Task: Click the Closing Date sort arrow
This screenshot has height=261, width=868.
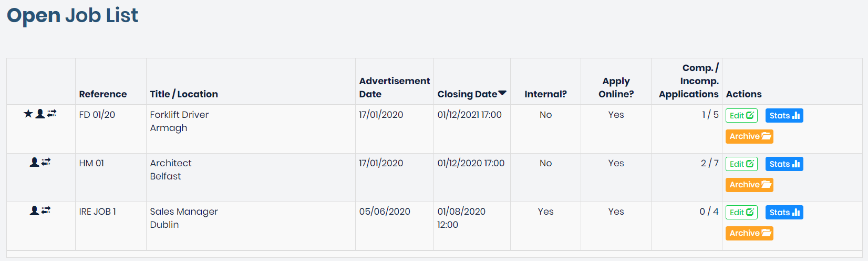Action: pyautogui.click(x=502, y=94)
